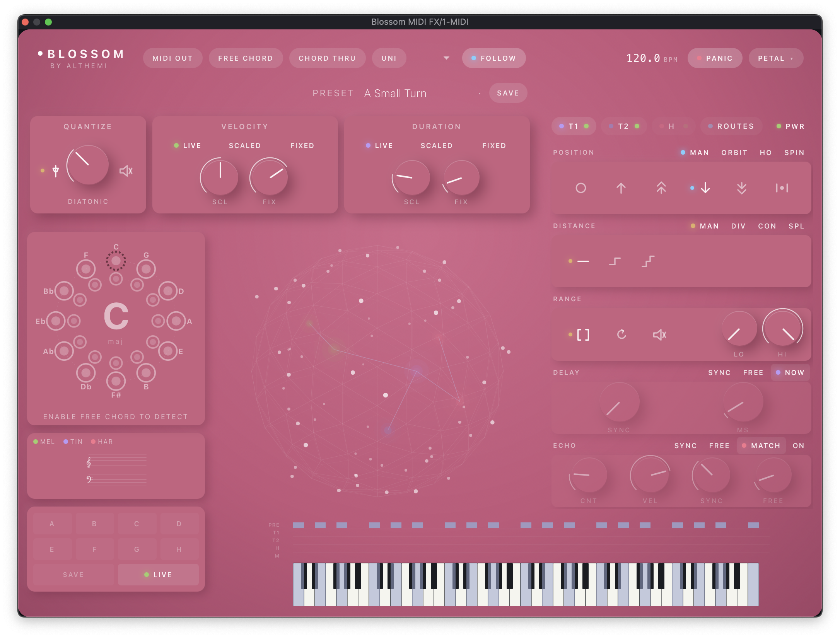Select the F note on chord wheel
Image resolution: width=840 pixels, height=638 pixels.
click(x=86, y=269)
